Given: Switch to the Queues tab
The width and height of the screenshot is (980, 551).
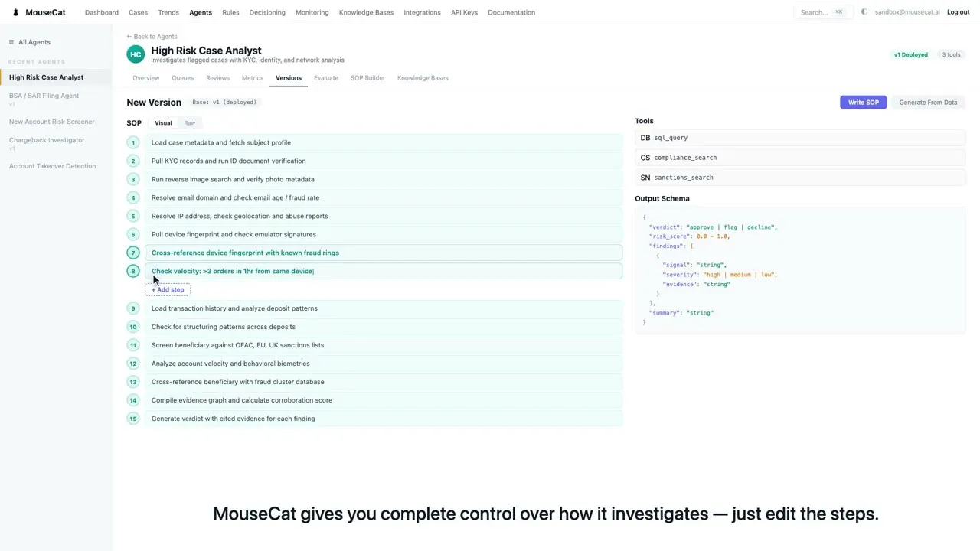Looking at the screenshot, I should point(183,78).
